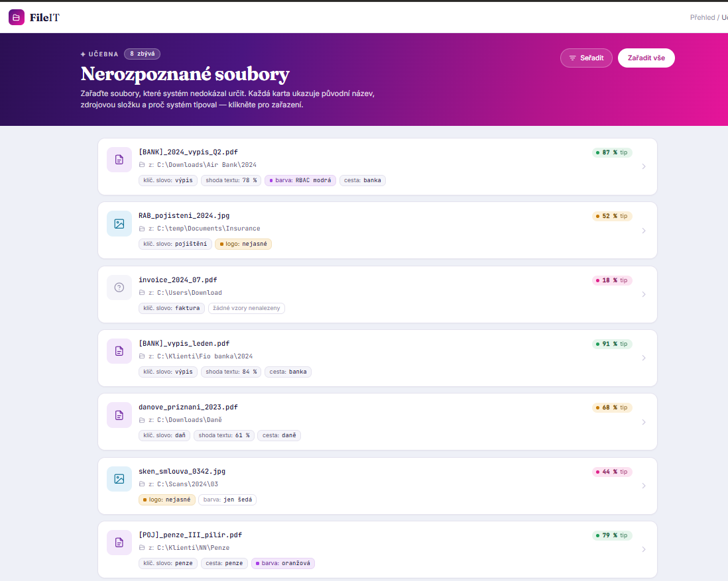This screenshot has width=728, height=581.
Task: Click the '8 zbývá' badge
Action: pos(142,54)
